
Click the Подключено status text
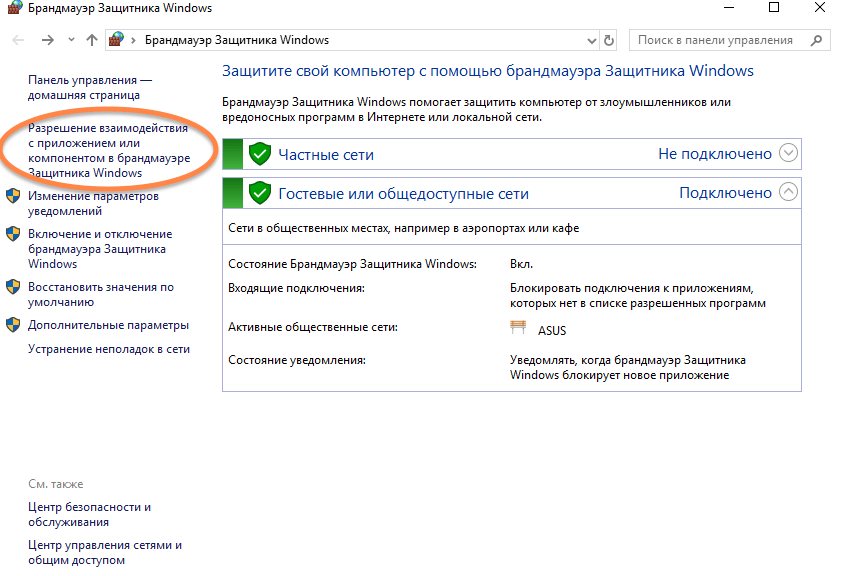(x=725, y=193)
